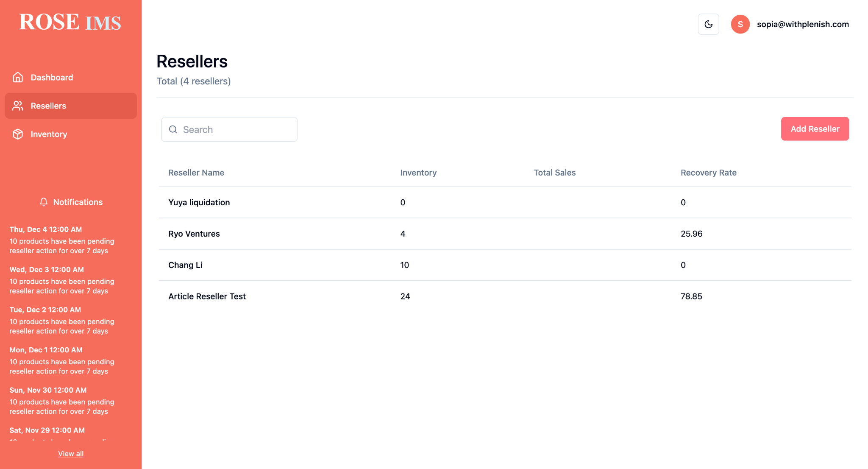Sort by Total Sales column

tap(554, 173)
